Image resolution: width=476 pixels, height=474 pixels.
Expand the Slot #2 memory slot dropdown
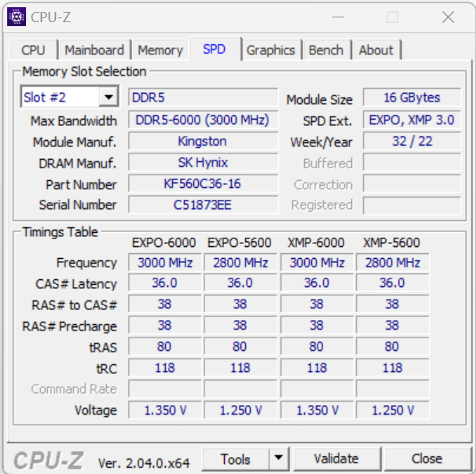pos(109,97)
